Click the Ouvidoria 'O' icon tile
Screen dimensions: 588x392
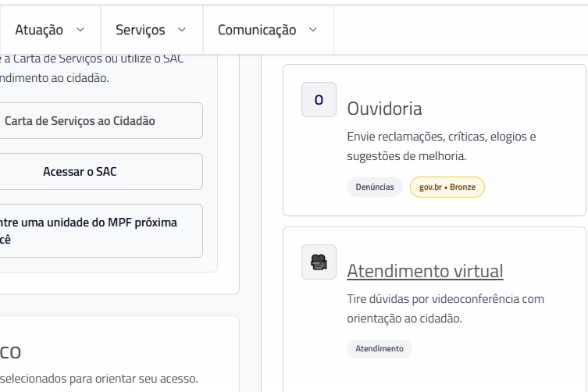tap(319, 100)
